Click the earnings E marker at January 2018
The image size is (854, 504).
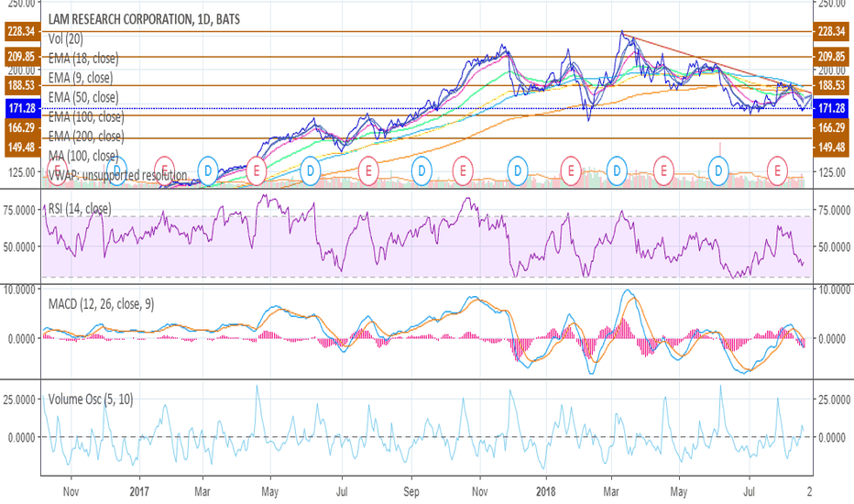(571, 171)
